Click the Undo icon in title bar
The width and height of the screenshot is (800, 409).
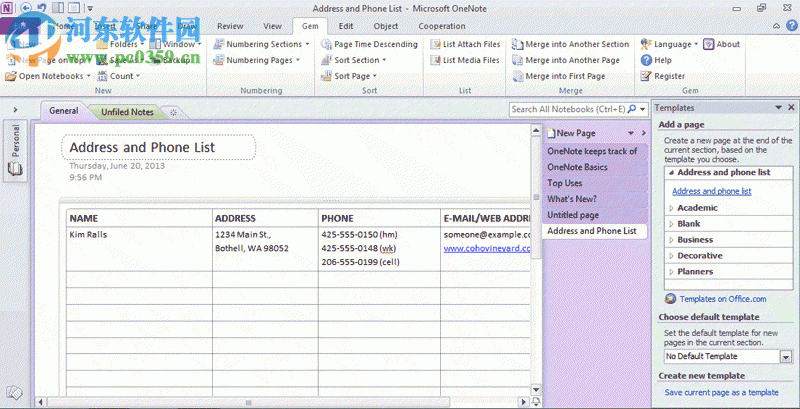click(x=41, y=8)
